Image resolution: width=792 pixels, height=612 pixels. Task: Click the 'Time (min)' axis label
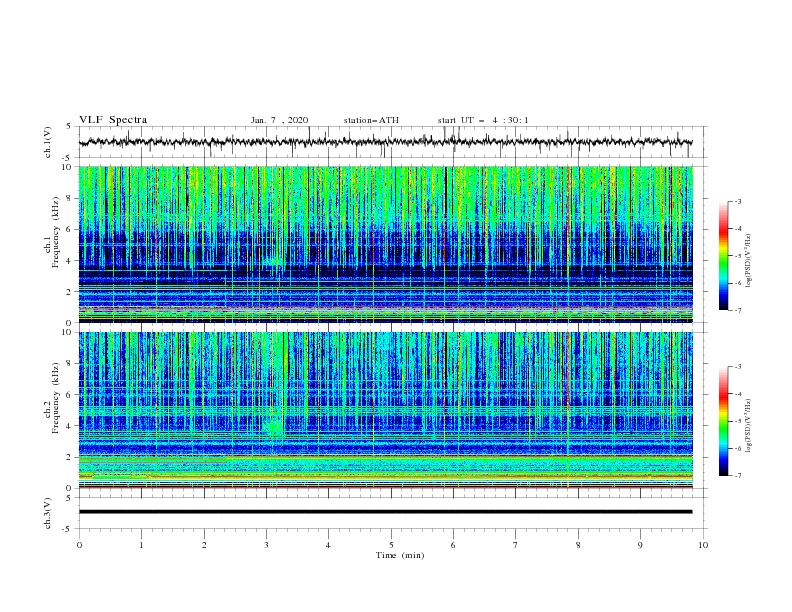click(x=400, y=555)
